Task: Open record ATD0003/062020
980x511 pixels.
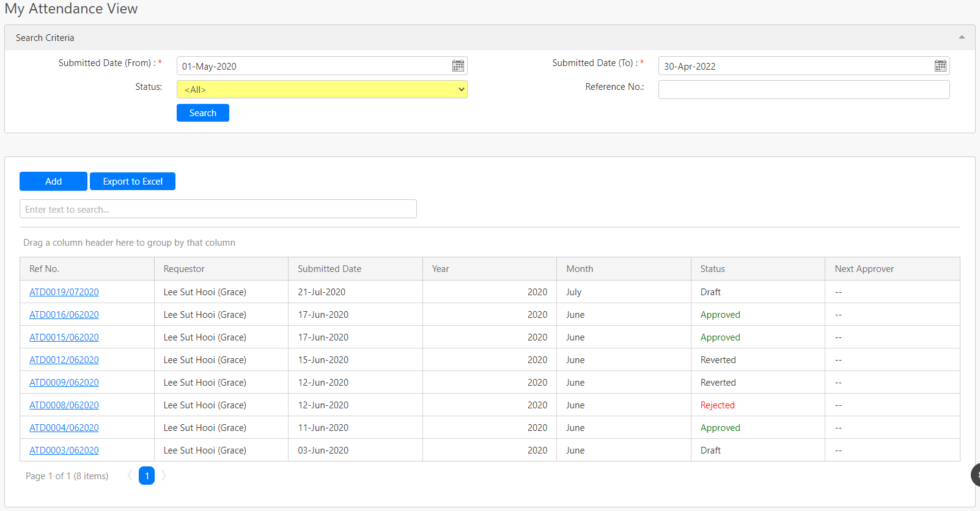Action: [64, 450]
